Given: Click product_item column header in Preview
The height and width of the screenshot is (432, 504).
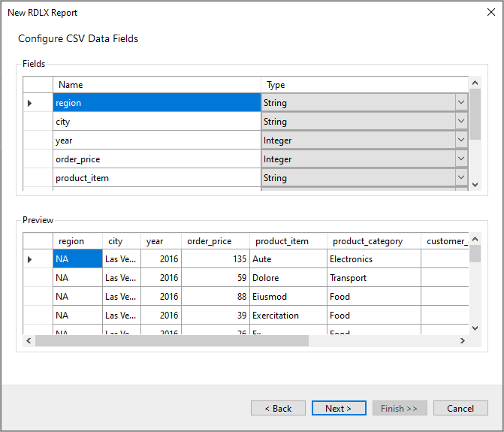Looking at the screenshot, I should click(x=288, y=241).
